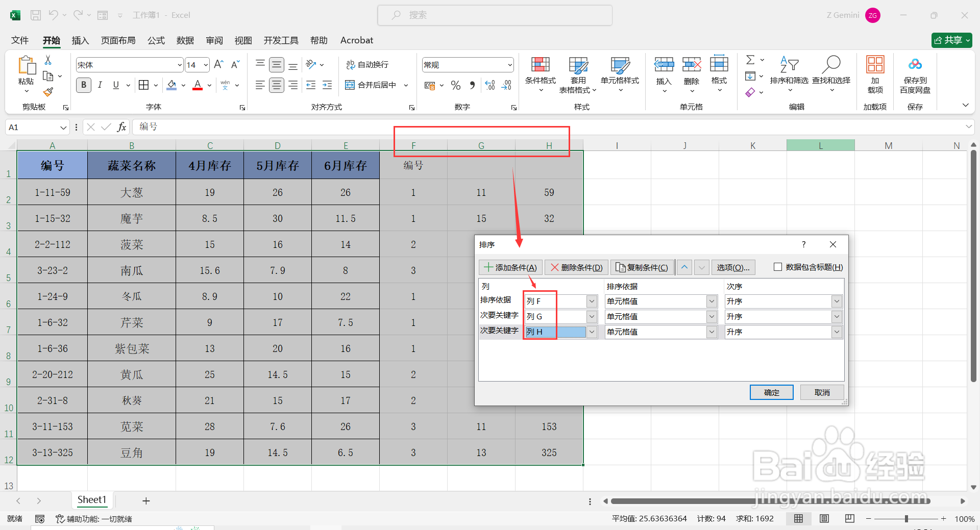Click 删除条件 button in sort dialog
The height and width of the screenshot is (530, 980).
tap(576, 267)
